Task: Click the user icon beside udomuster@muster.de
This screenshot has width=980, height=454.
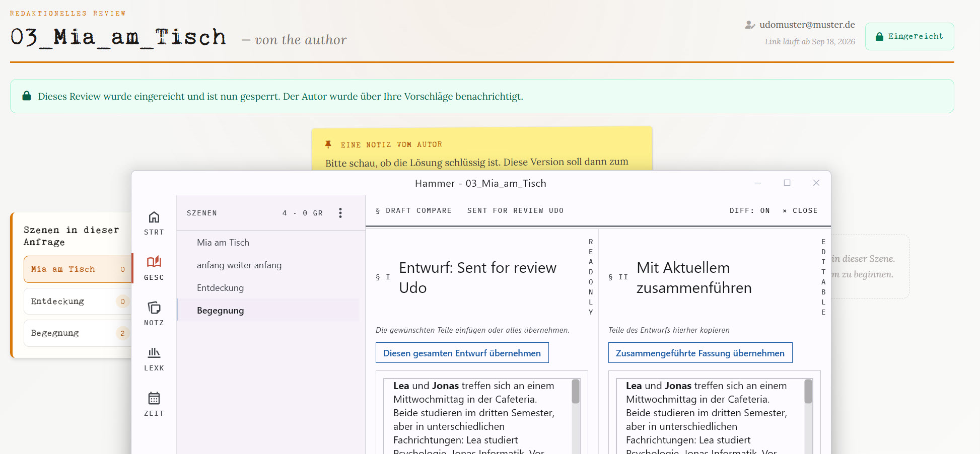Action: point(750,25)
